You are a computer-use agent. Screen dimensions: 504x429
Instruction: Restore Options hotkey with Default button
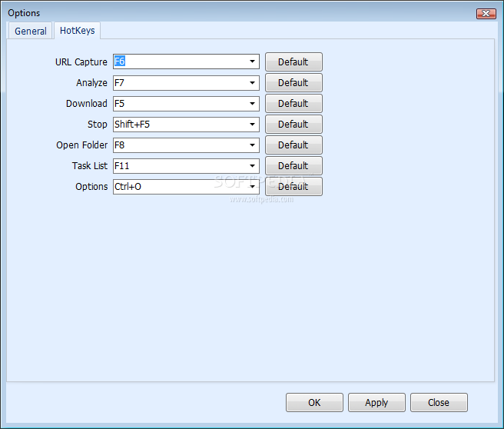(x=293, y=186)
